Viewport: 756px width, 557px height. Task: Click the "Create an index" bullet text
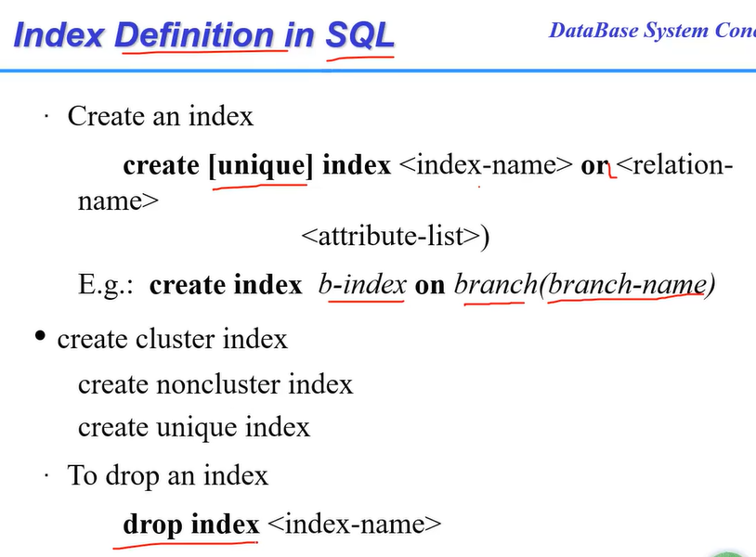[x=160, y=117]
